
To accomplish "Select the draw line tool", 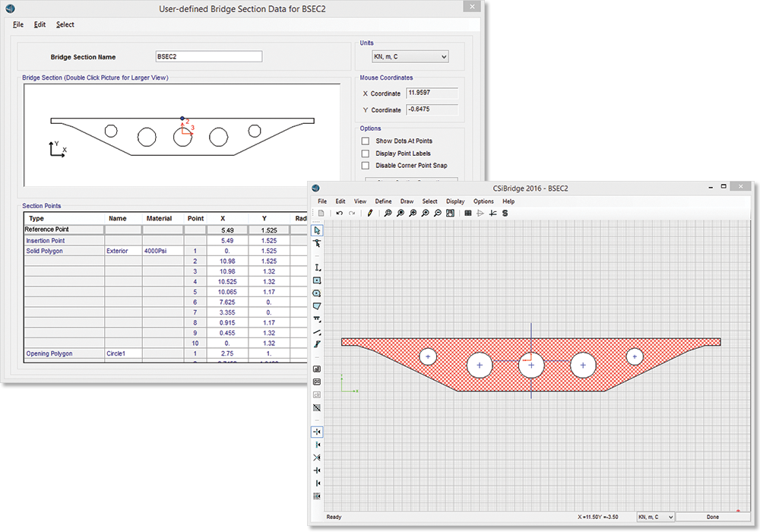I will point(317,331).
